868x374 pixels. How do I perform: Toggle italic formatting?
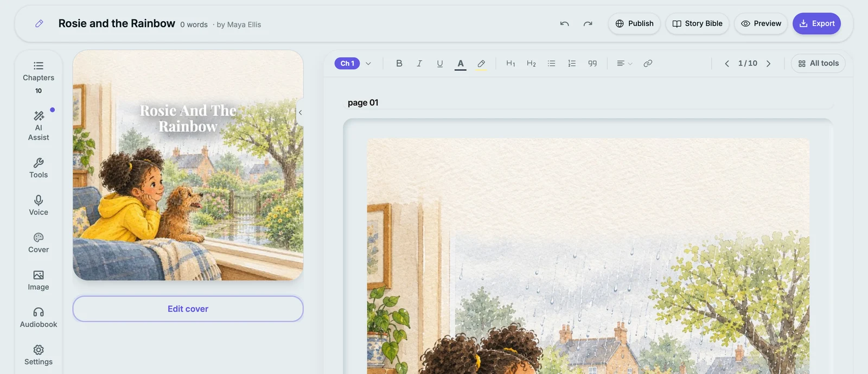(419, 64)
